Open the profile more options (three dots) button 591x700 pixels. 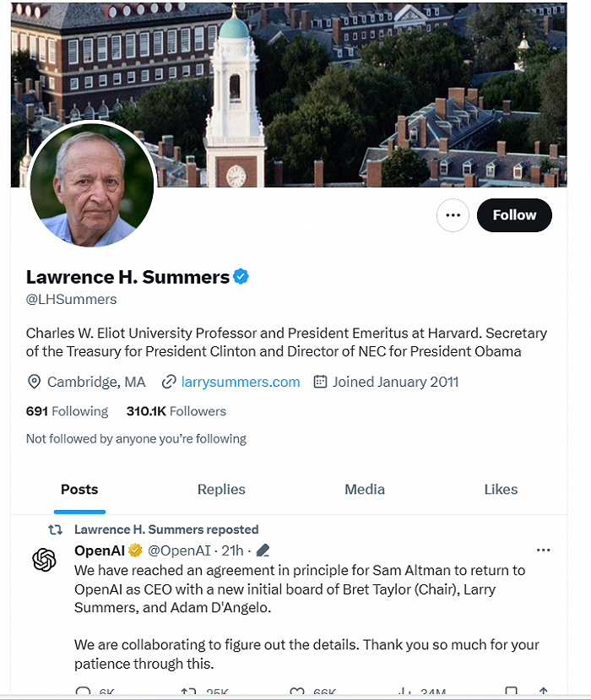coord(453,215)
